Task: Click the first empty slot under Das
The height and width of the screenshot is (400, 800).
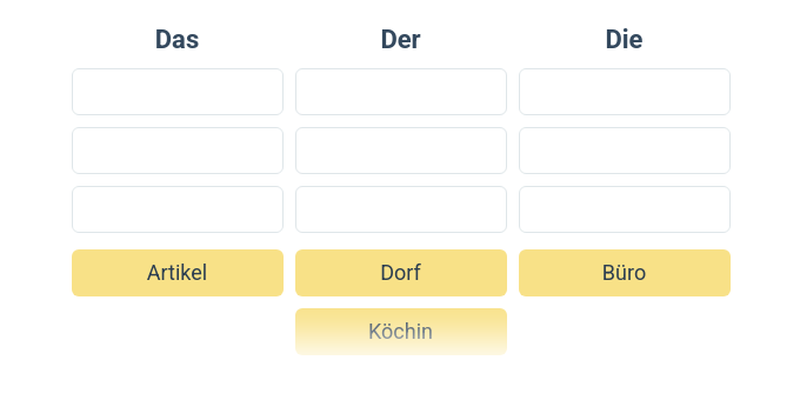Action: (177, 92)
